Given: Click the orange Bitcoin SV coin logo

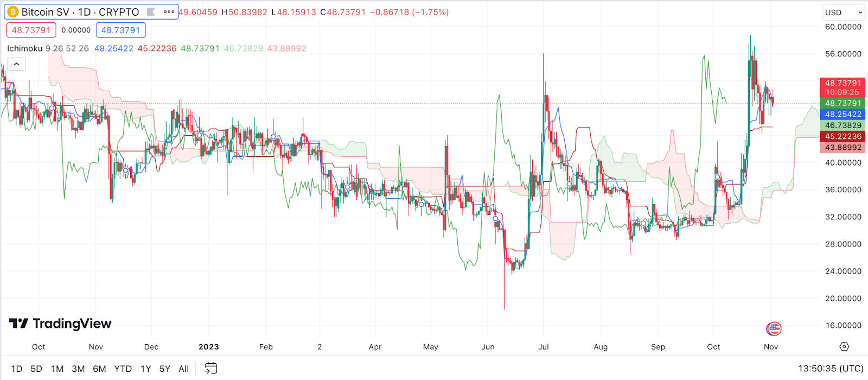Looking at the screenshot, I should click(12, 12).
